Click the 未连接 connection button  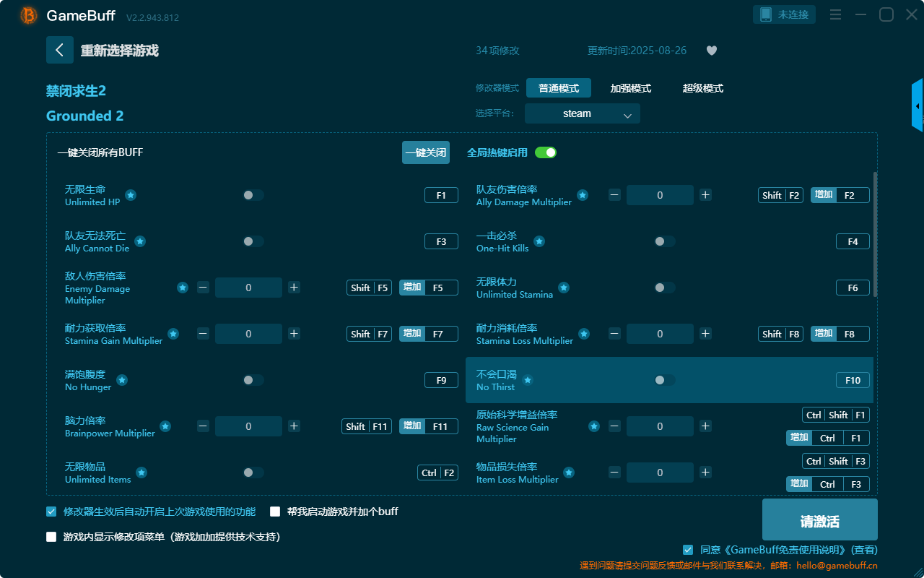tap(785, 14)
